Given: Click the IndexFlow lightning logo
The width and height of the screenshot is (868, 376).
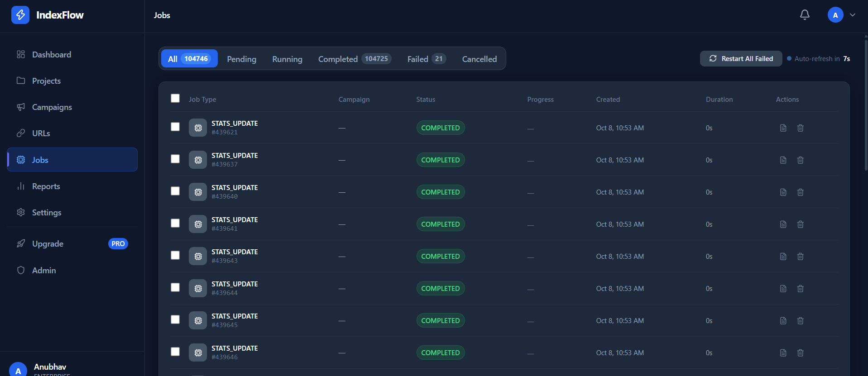Looking at the screenshot, I should (x=20, y=15).
